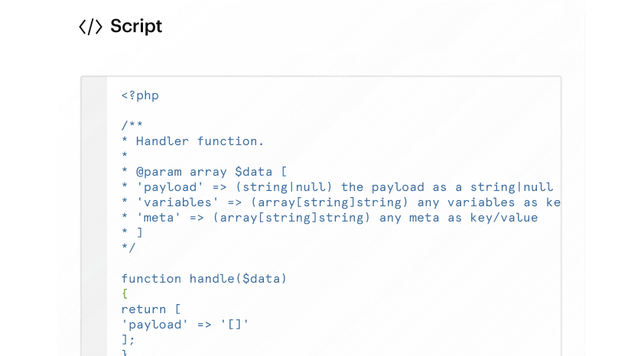Click the '@param array $data [' line
Screen dimensions: 644x356
(x=203, y=172)
